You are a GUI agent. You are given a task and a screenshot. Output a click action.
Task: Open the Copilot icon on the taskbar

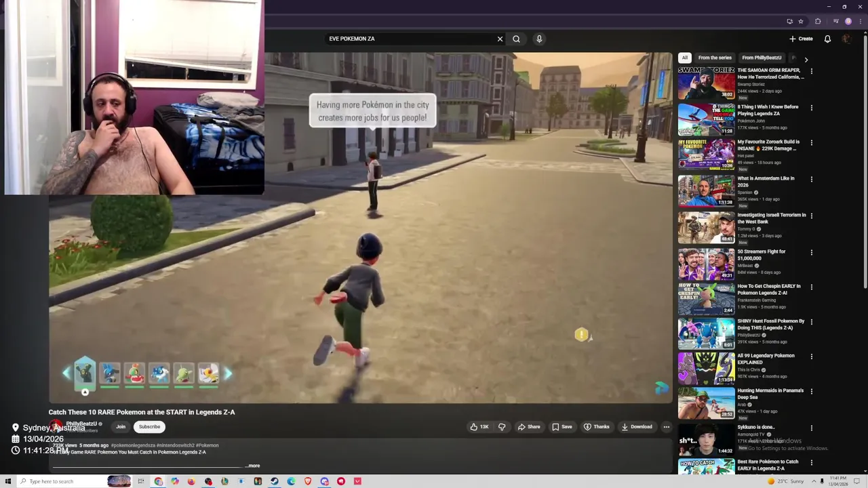[x=175, y=481]
